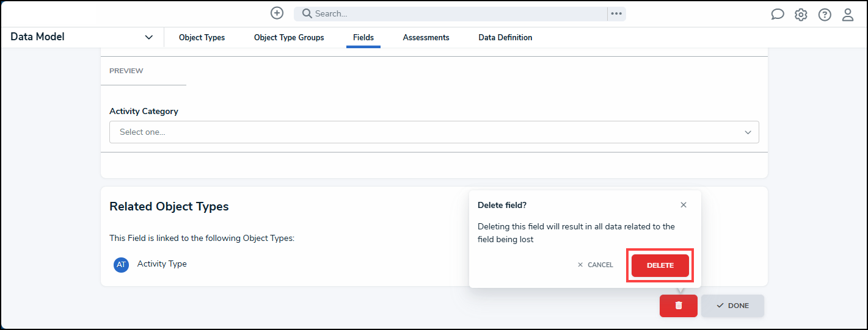The width and height of the screenshot is (868, 330).
Task: Open the search options ellipsis
Action: (616, 13)
